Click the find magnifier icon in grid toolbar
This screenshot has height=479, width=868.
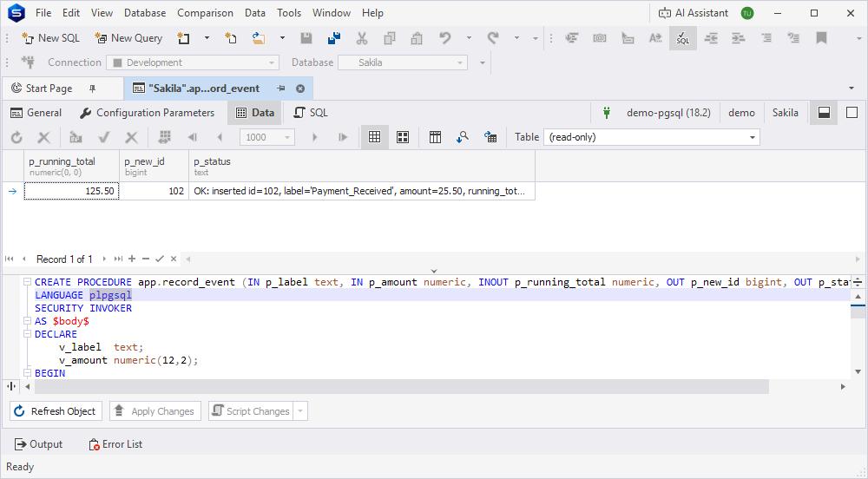tap(463, 137)
